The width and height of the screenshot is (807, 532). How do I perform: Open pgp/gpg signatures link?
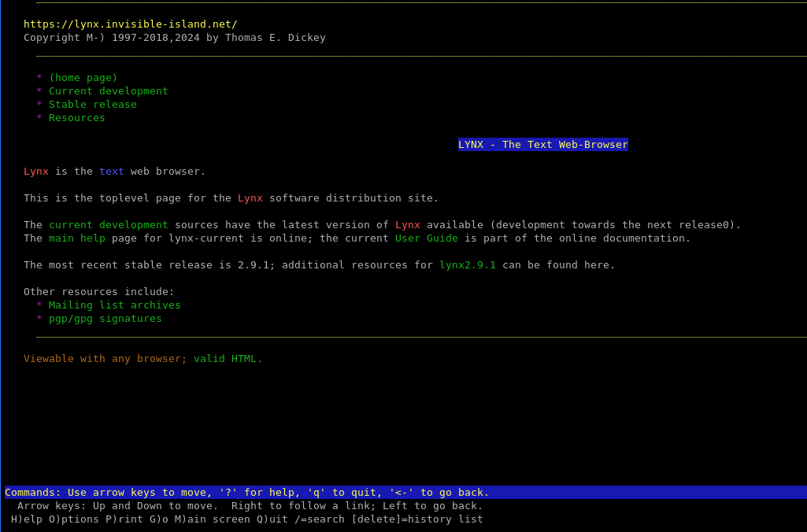105,319
